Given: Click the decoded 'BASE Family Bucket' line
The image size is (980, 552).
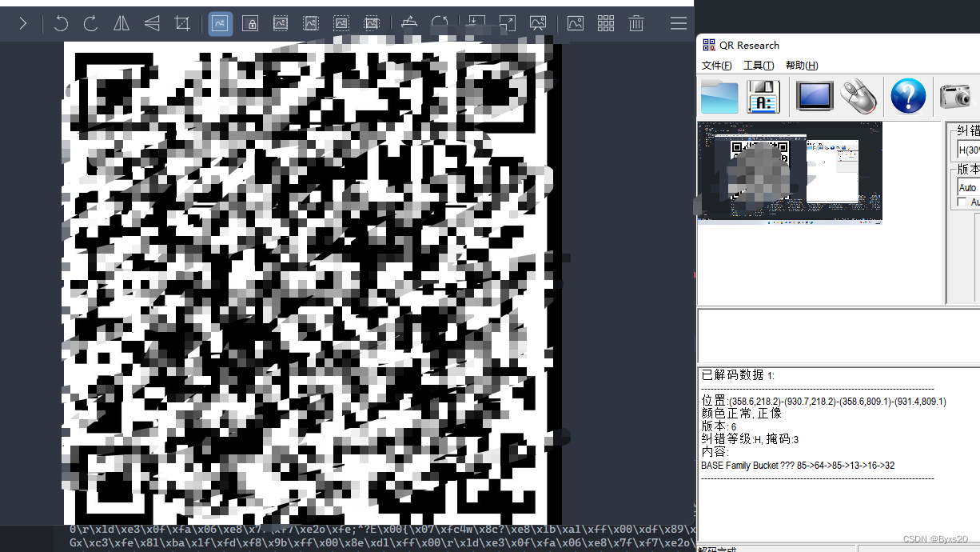Looking at the screenshot, I should point(798,465).
